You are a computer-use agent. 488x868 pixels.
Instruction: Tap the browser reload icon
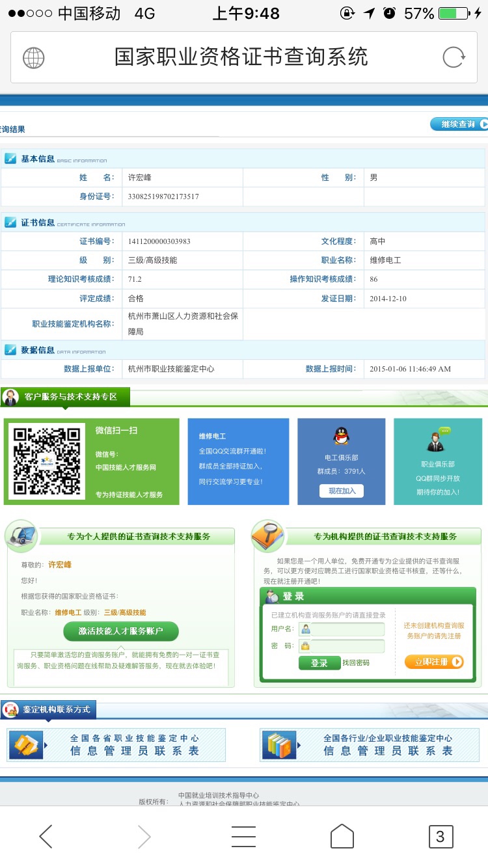[454, 57]
